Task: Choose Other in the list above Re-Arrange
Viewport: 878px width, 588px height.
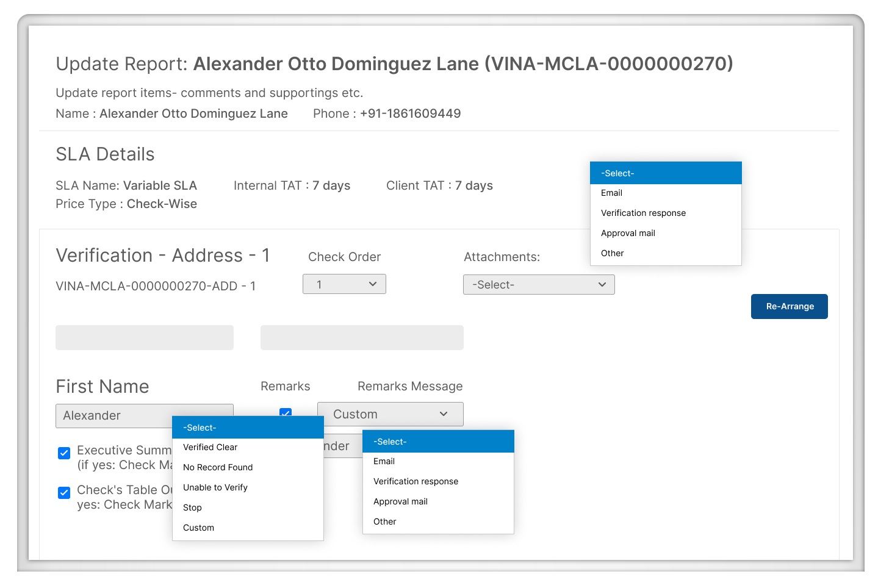Action: tap(612, 253)
